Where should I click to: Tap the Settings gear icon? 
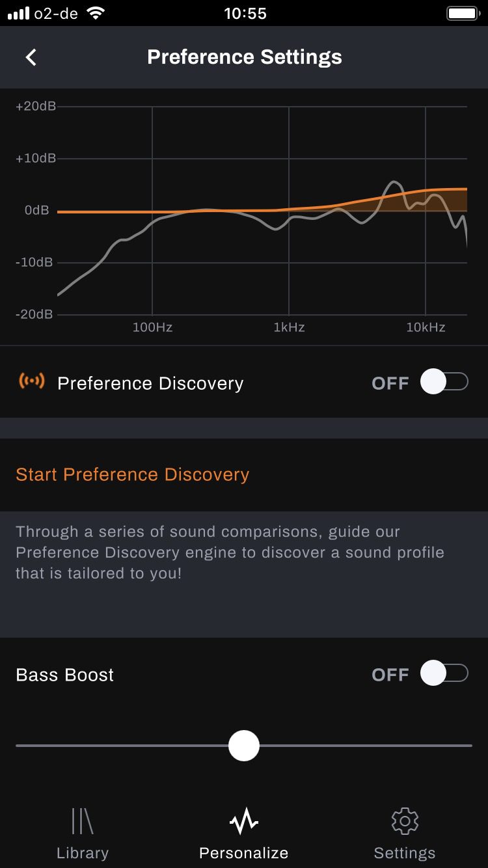[x=405, y=821]
